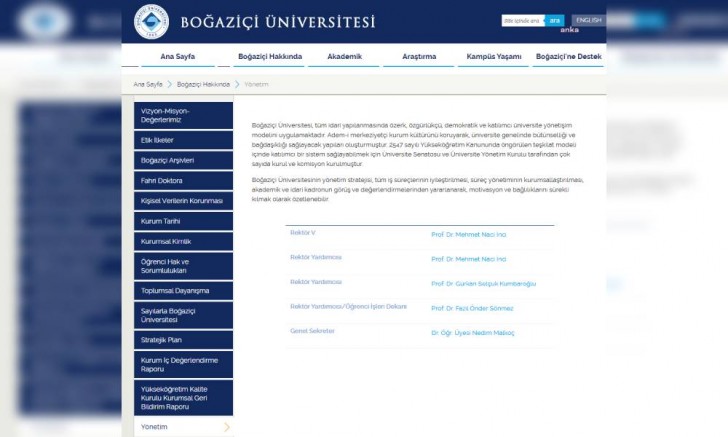
Task: Open Kurumsal Kimlik sidebar item
Action: click(183, 241)
